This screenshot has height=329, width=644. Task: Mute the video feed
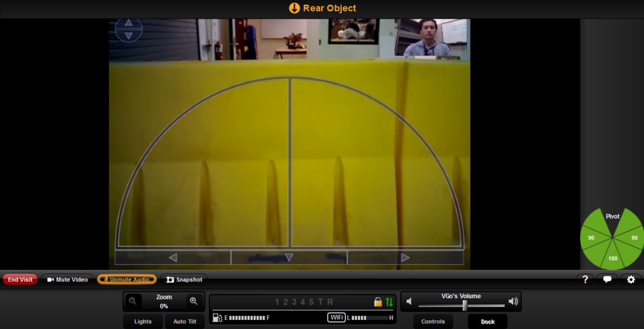tap(68, 280)
